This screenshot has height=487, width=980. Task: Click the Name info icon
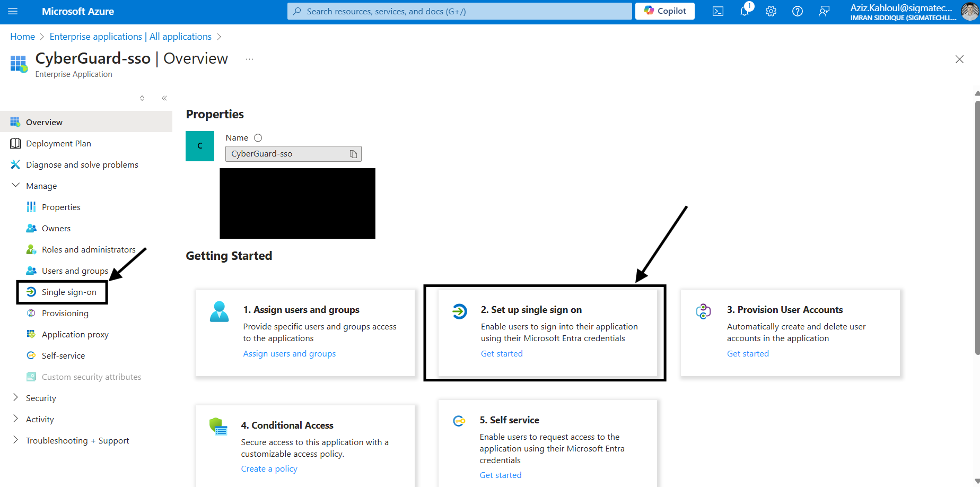(x=258, y=138)
